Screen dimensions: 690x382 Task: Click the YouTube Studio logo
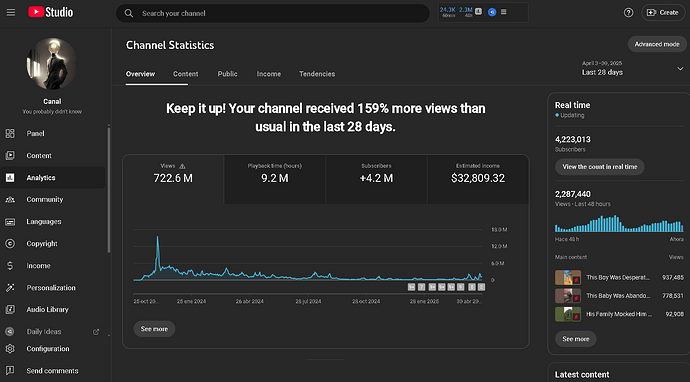coord(51,12)
